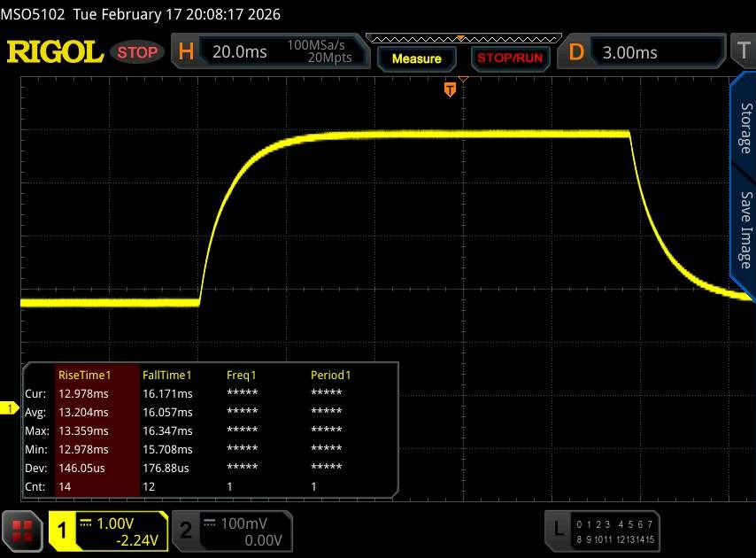
Task: Click the RIGOL logo
Action: click(x=55, y=52)
